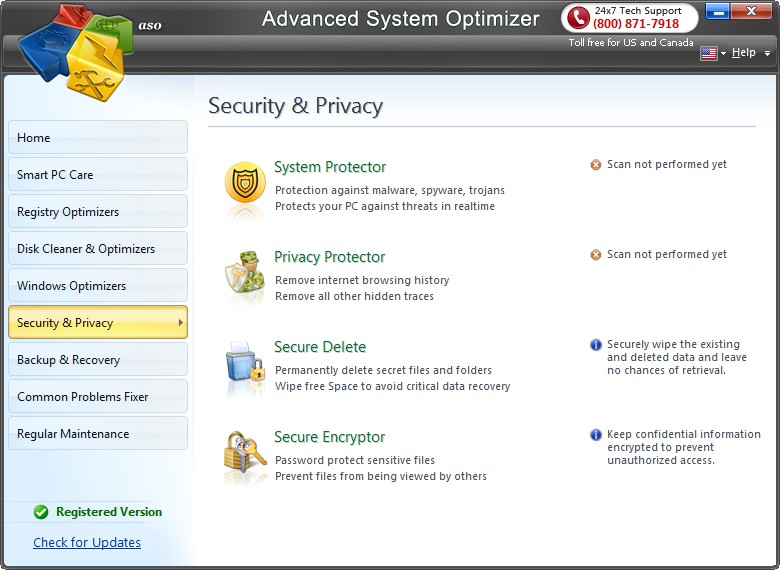Click the System Protector shield icon
This screenshot has height=570, width=780.
tap(245, 183)
